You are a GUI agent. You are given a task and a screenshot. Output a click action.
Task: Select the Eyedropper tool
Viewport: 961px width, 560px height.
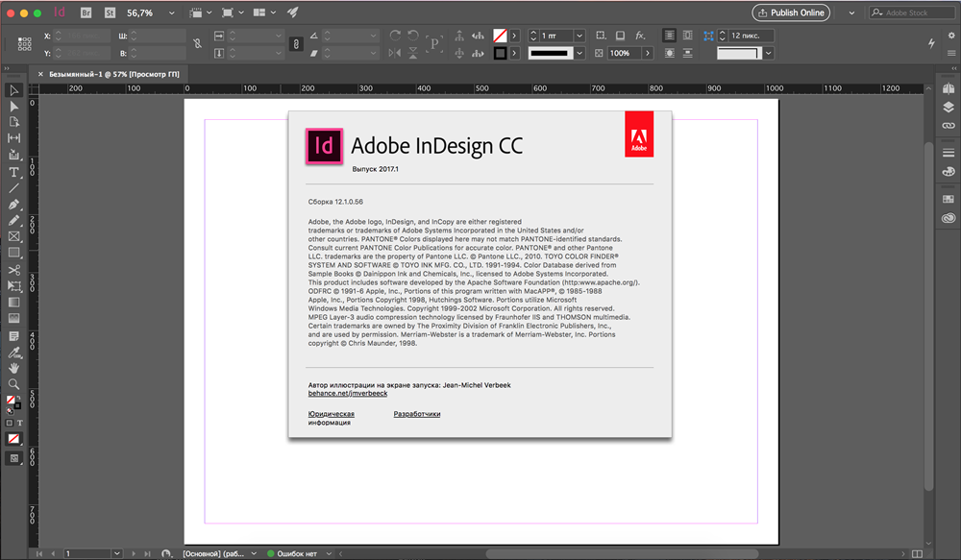(13, 353)
